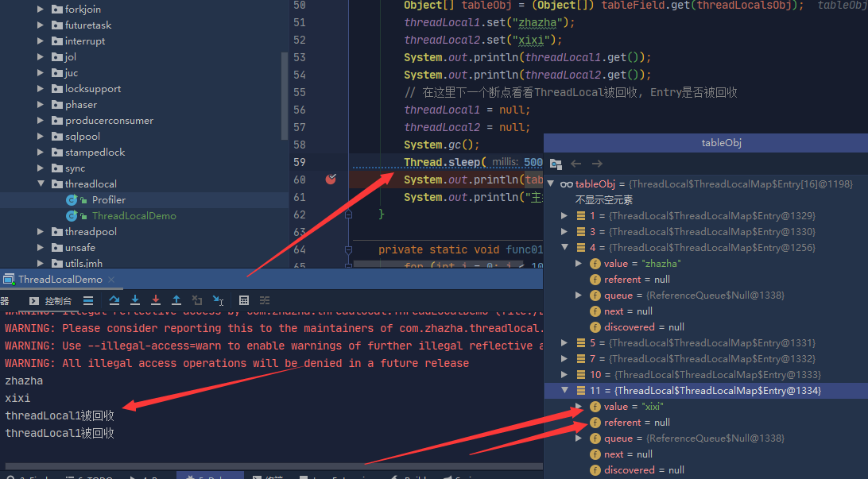Collapse entry 4 in tableObj tree
Viewport: 868px width, 479px height.
(x=564, y=247)
